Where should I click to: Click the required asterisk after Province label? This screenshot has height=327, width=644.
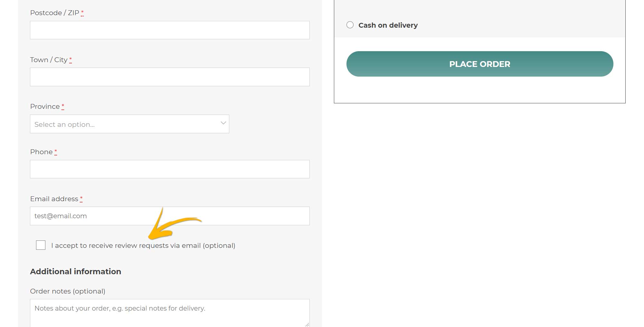pos(63,106)
